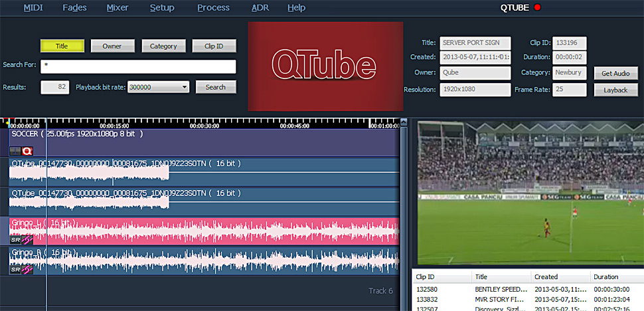Click the timeline ruler at 00:00:30:00
Screen dimensions: 644x311
pos(204,125)
